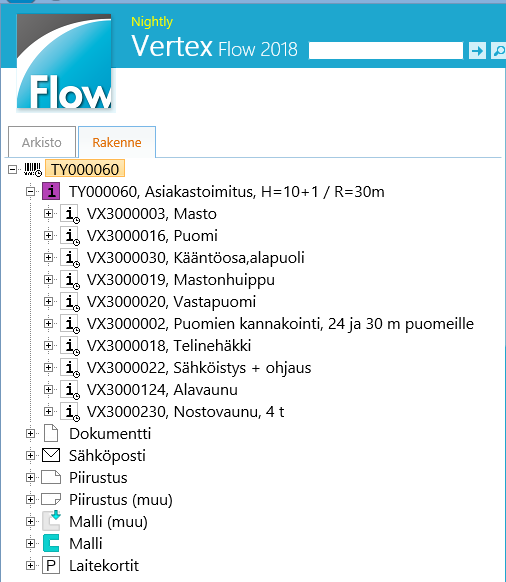
Task: Click the item icon beside Telinehäkki
Action: point(69,346)
